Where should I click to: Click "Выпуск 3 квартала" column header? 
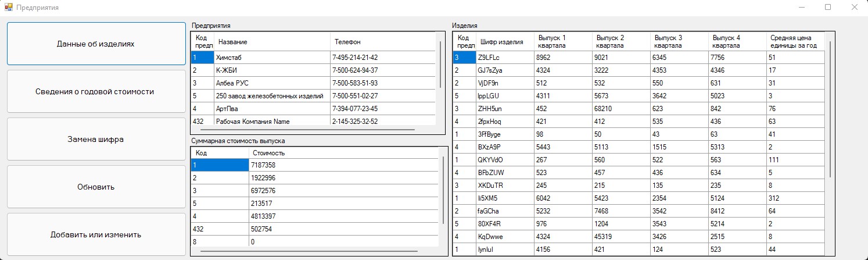tap(679, 42)
